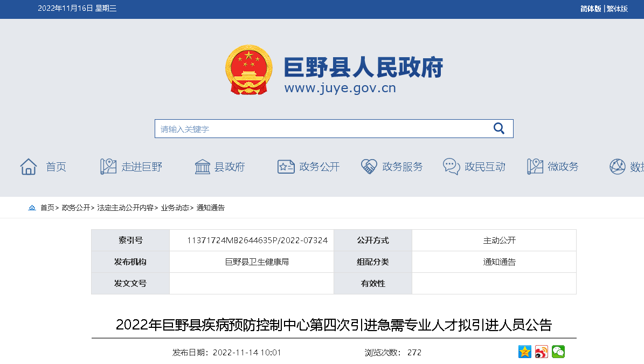Screen dimensions: 644x364
Task: Click the star card icon beside 政务公开
Action: pyautogui.click(x=286, y=167)
